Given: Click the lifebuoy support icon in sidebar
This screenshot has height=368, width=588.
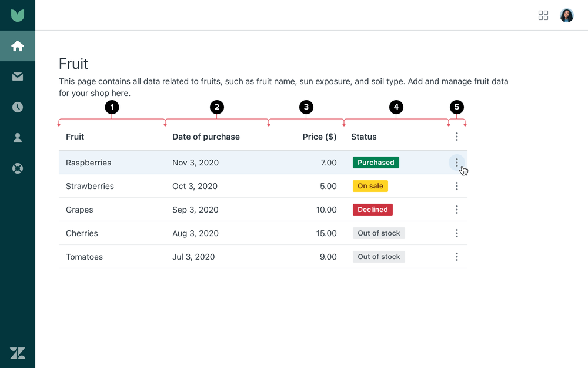Looking at the screenshot, I should (18, 168).
